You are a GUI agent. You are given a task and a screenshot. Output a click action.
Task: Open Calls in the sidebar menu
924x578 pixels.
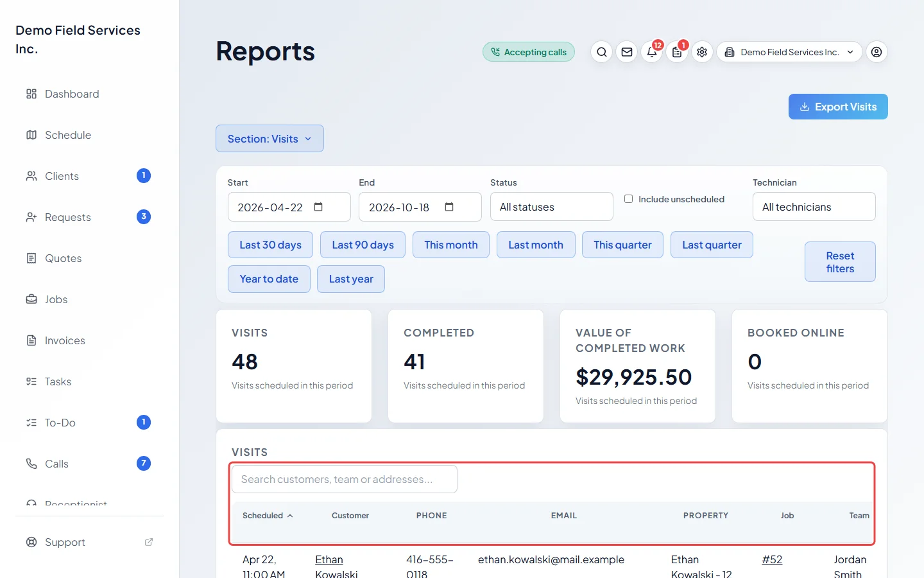point(90,464)
